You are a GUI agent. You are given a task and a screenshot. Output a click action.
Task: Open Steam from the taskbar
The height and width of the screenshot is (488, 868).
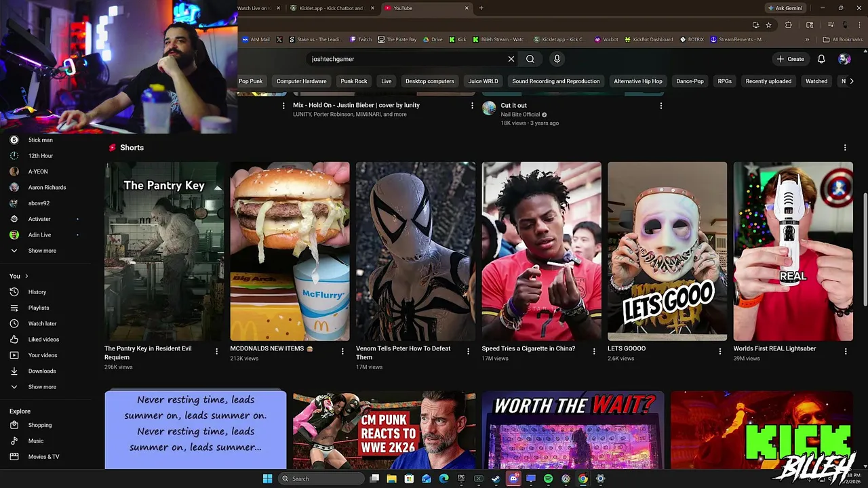pos(496,479)
